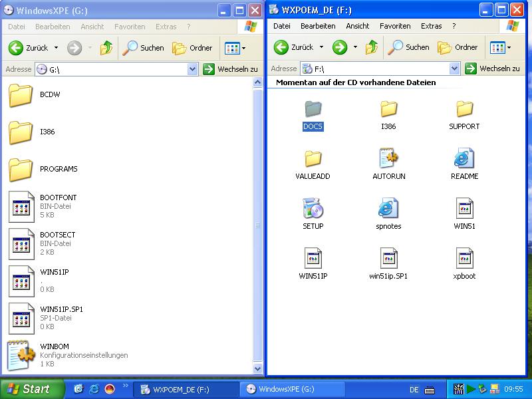Go up one level in F: window

point(372,47)
